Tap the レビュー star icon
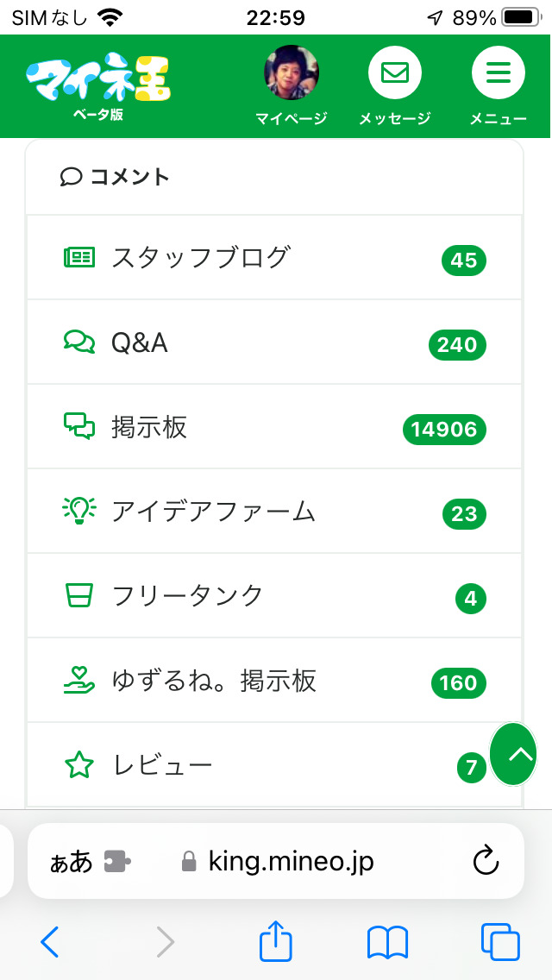Image resolution: width=552 pixels, height=980 pixels. click(x=79, y=765)
